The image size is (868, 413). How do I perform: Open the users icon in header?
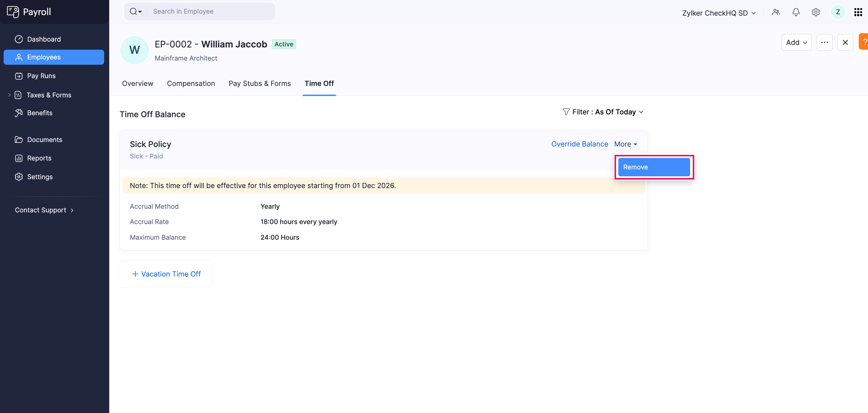coord(776,13)
